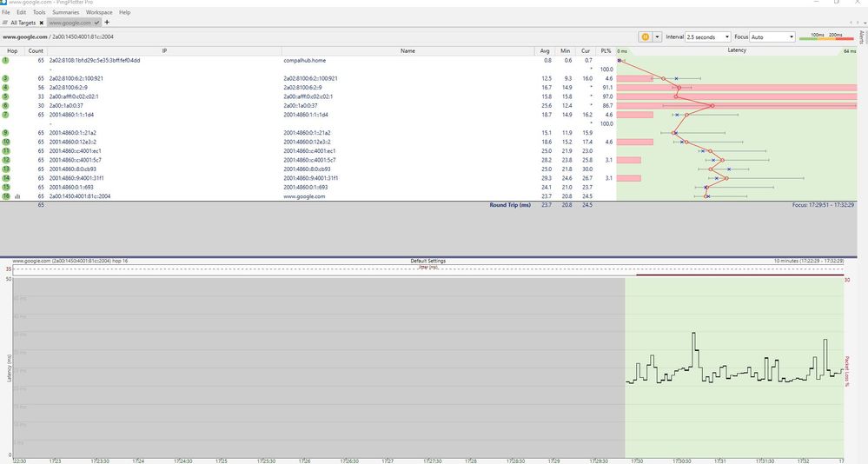Image resolution: width=868 pixels, height=464 pixels.
Task: Click the 64 ms graph scale label
Action: click(x=849, y=51)
